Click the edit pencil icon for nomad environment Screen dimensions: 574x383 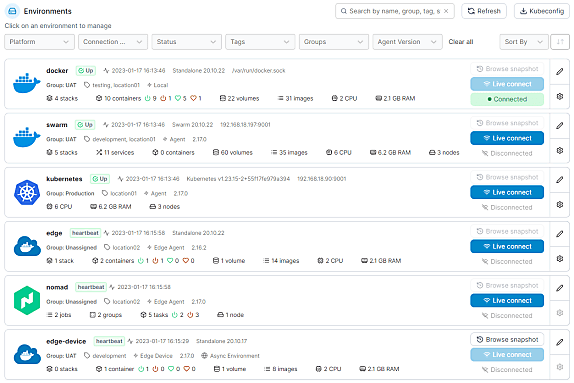click(559, 288)
